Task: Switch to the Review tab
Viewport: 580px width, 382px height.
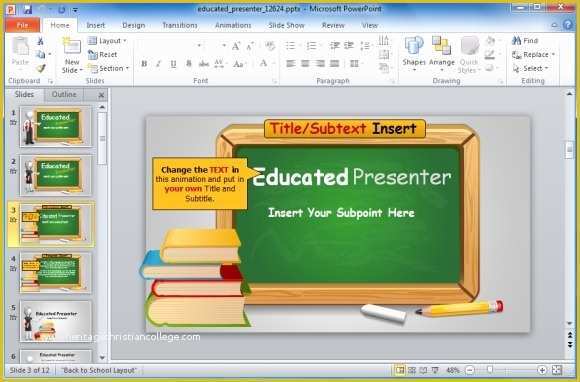Action: (x=333, y=25)
